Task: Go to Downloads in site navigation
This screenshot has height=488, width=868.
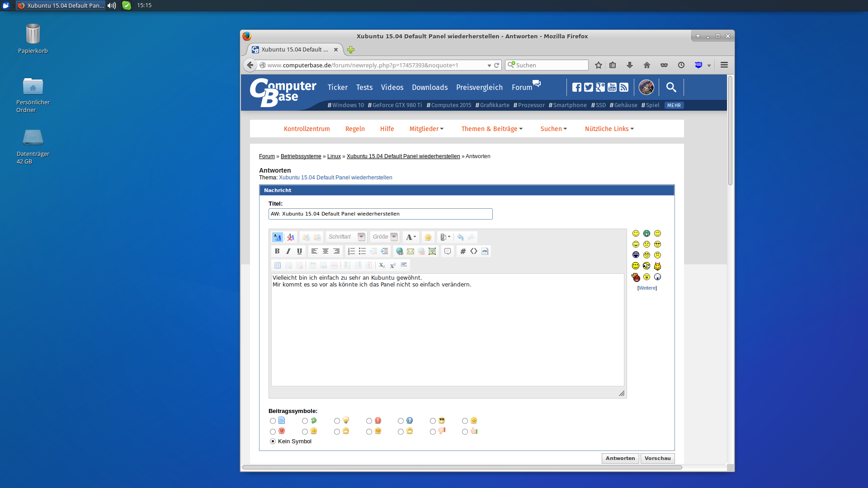Action: tap(429, 87)
